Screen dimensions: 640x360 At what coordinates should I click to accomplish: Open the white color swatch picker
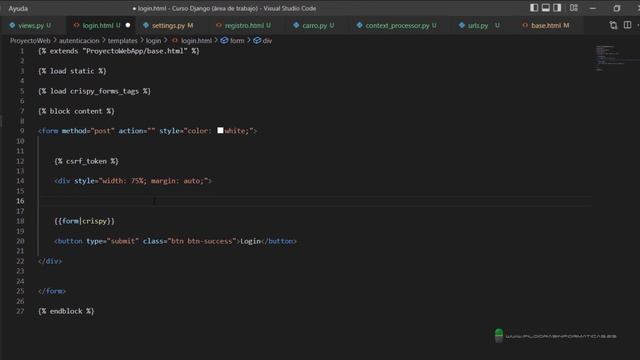(x=220, y=130)
